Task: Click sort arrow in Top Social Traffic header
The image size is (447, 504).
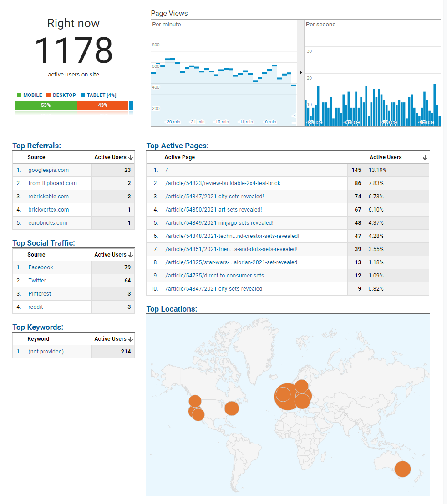Action: point(131,255)
